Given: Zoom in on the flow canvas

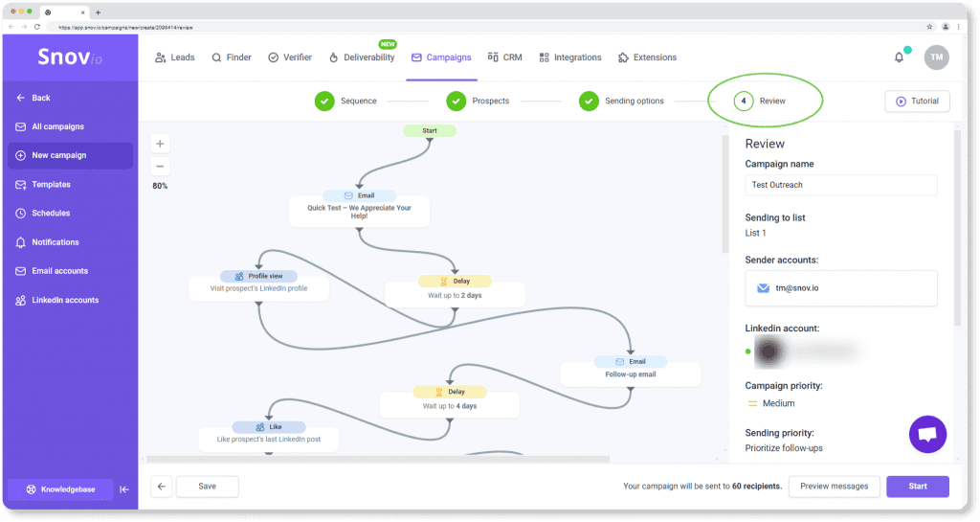Looking at the screenshot, I should pos(160,144).
